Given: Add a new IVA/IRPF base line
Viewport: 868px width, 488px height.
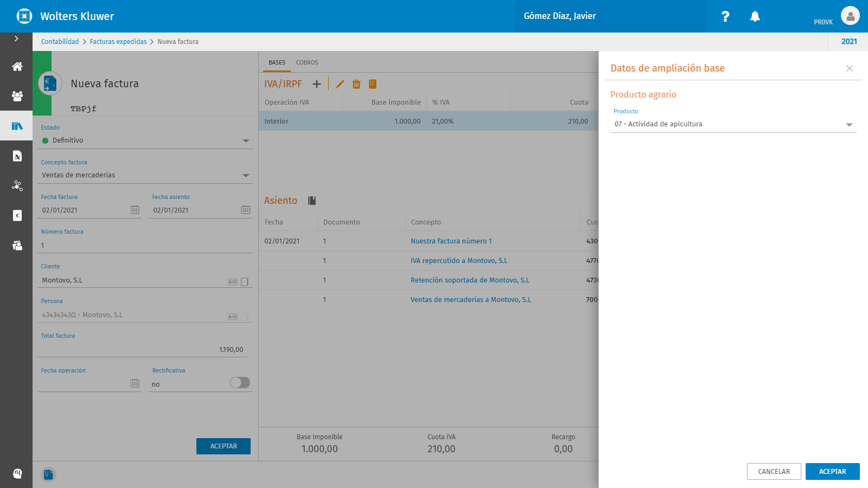Looking at the screenshot, I should click(317, 84).
